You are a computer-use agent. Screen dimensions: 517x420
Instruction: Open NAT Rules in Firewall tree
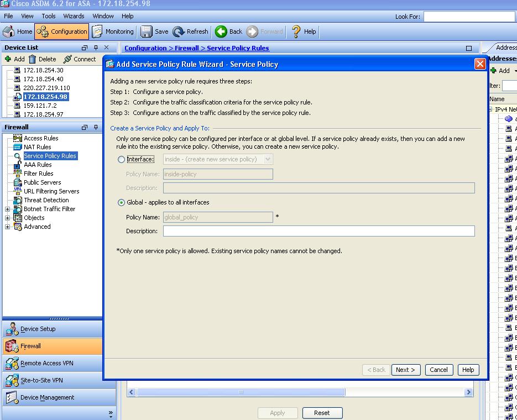click(x=37, y=147)
